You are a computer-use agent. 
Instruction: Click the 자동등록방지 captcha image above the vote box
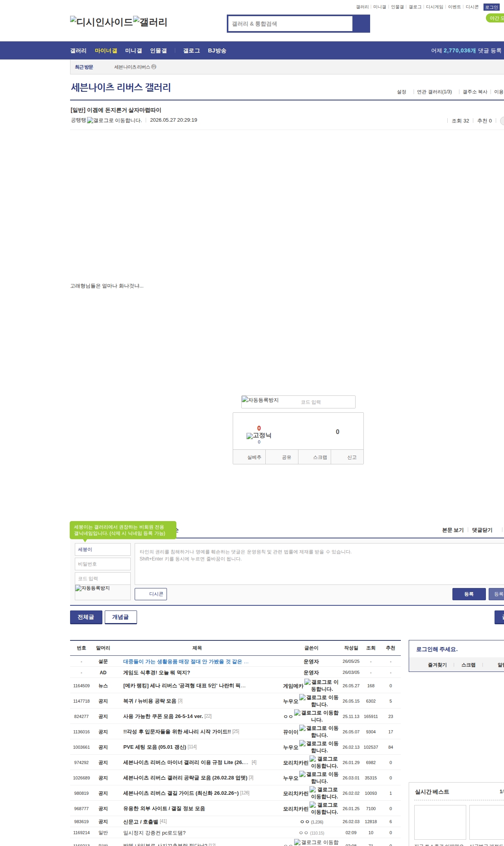point(260,400)
